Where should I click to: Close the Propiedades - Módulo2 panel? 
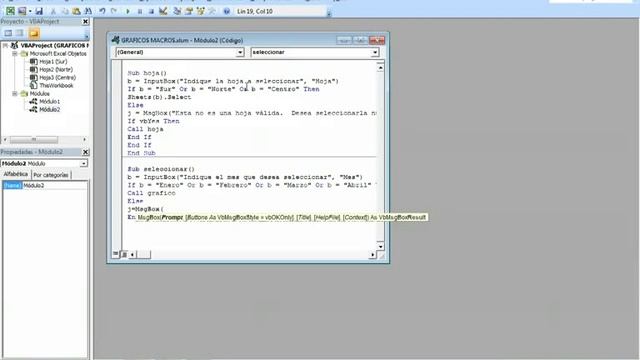pos(85,152)
